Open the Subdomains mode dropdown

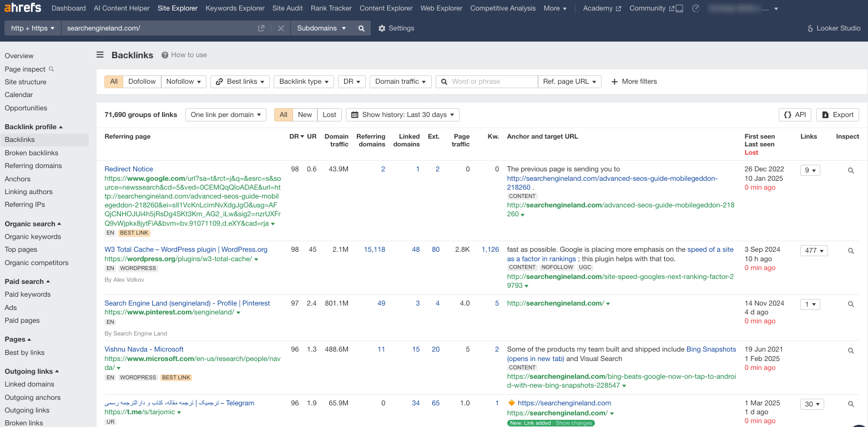coord(322,28)
